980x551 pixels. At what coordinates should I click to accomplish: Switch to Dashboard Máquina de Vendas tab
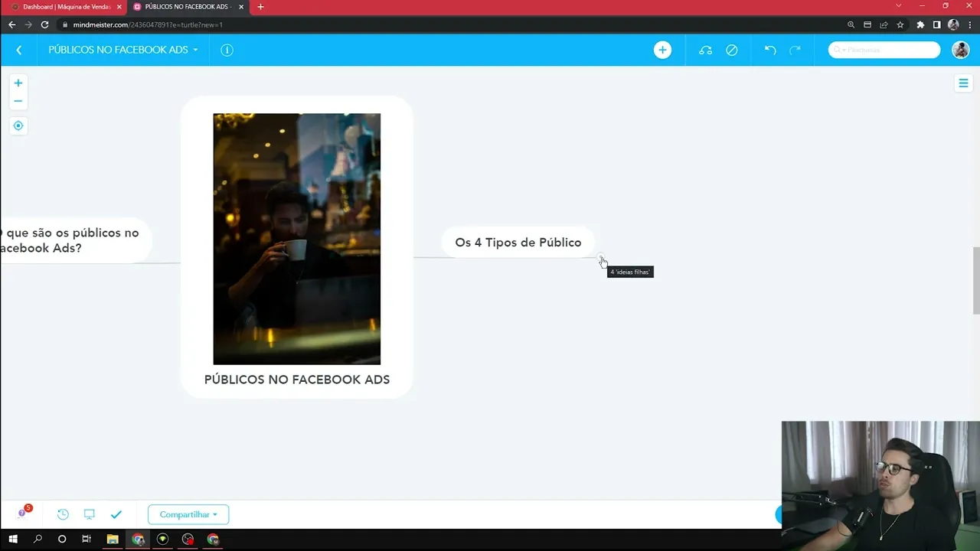(66, 6)
